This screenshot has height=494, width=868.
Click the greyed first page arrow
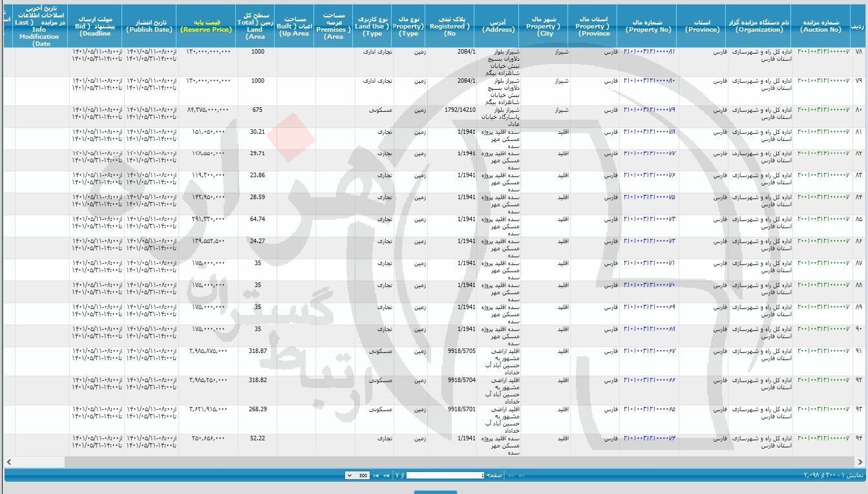[521, 475]
